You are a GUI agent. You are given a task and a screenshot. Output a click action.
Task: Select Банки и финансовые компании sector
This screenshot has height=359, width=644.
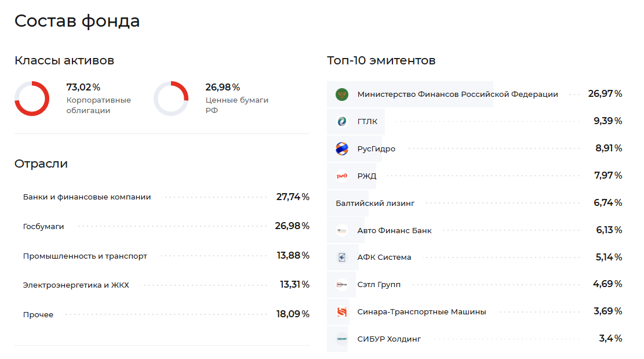[x=87, y=197]
